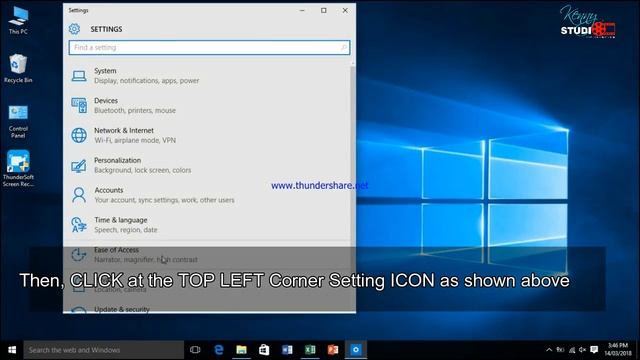Open ThunderSoft Screen Recorder desktop icon
640x360 pixels.
coord(18,169)
